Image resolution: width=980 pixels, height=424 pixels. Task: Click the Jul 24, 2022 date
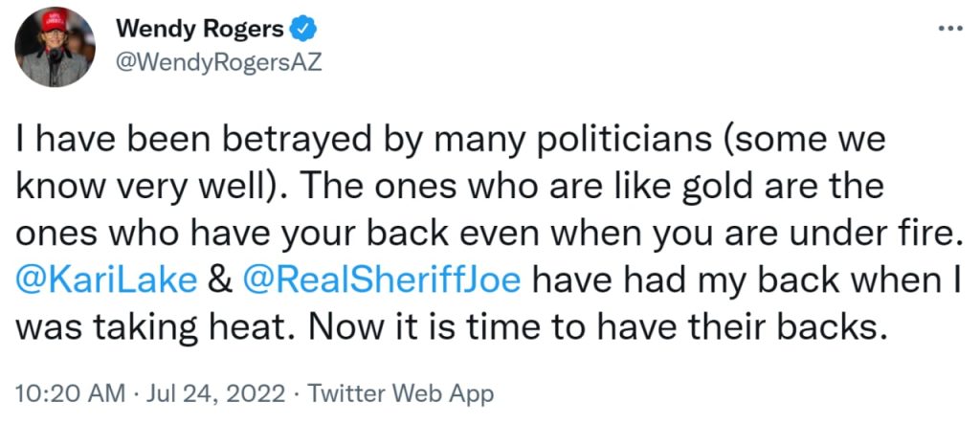(x=214, y=394)
